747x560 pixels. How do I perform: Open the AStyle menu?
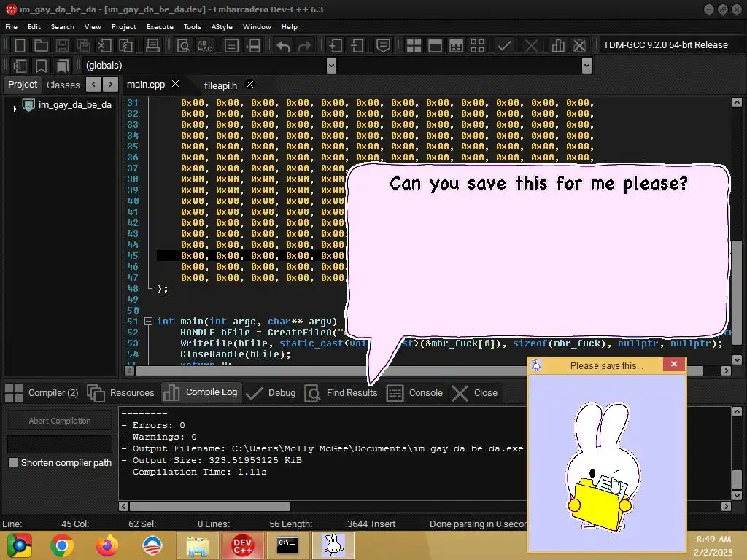(x=222, y=27)
